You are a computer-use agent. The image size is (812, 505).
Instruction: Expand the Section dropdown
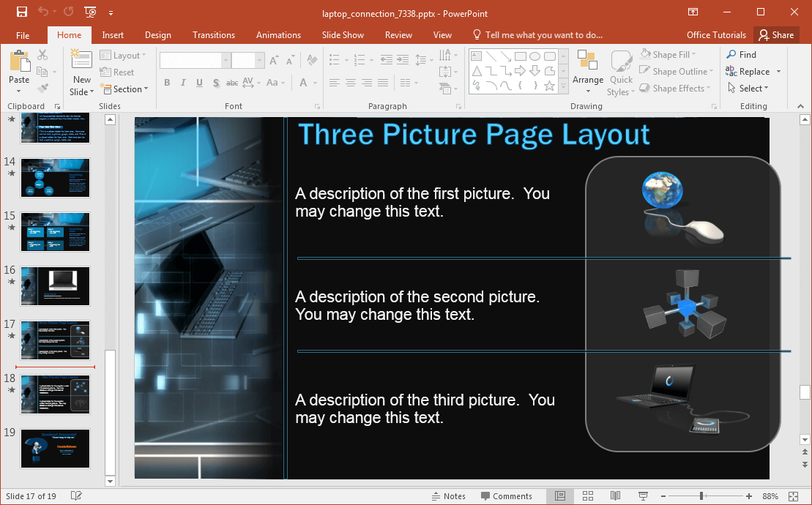click(x=130, y=89)
